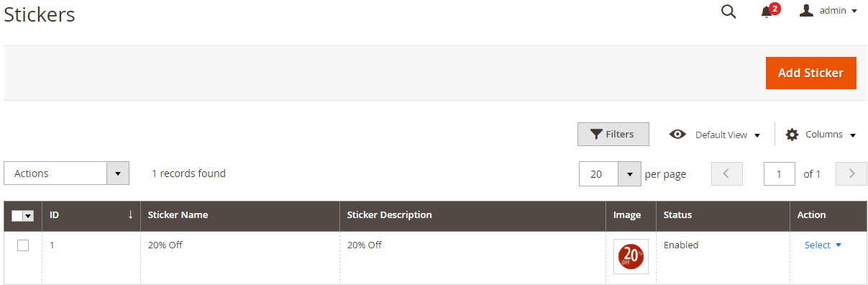Open the Select action menu for 20% Off

point(823,245)
